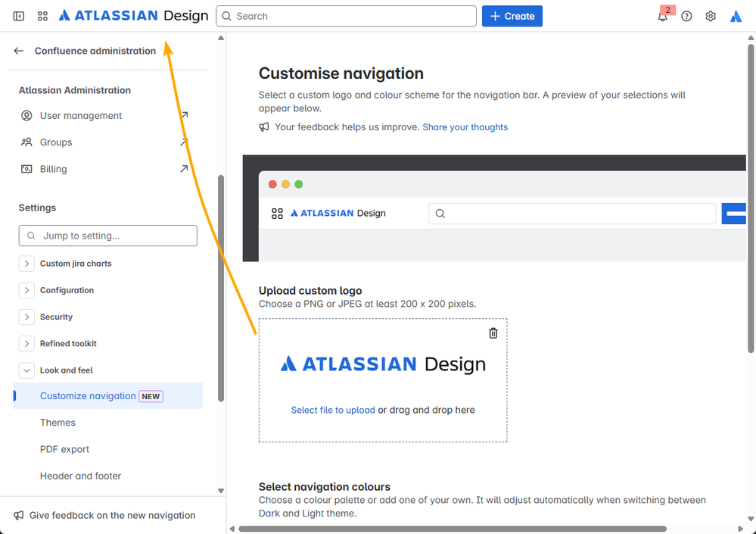Click the search magnifier in top bar
The height and width of the screenshot is (534, 756).
(x=226, y=16)
